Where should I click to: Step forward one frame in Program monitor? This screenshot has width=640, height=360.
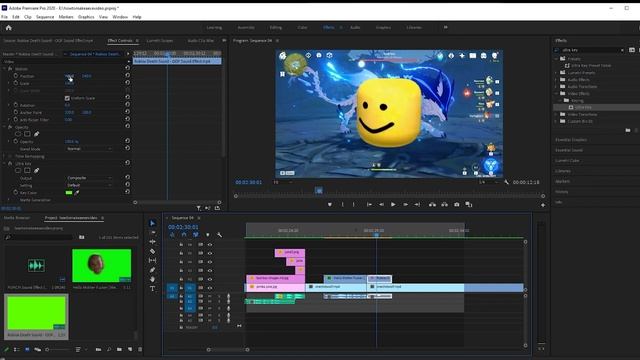(x=405, y=204)
